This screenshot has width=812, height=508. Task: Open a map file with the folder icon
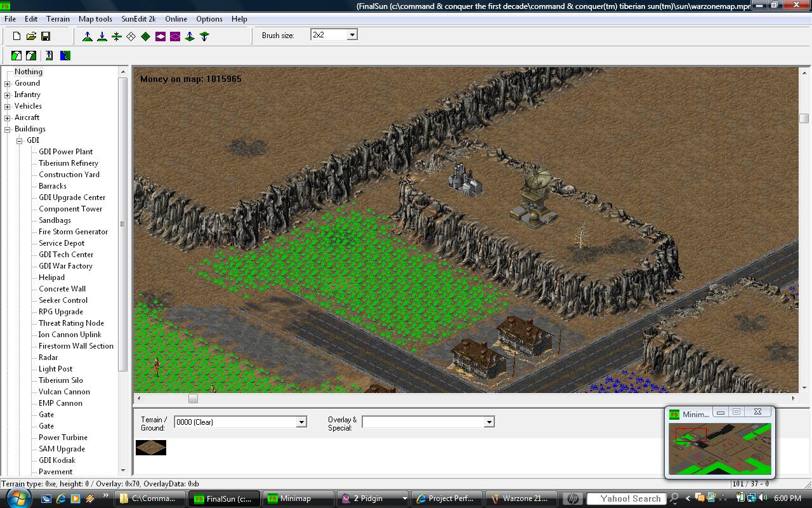(x=31, y=36)
